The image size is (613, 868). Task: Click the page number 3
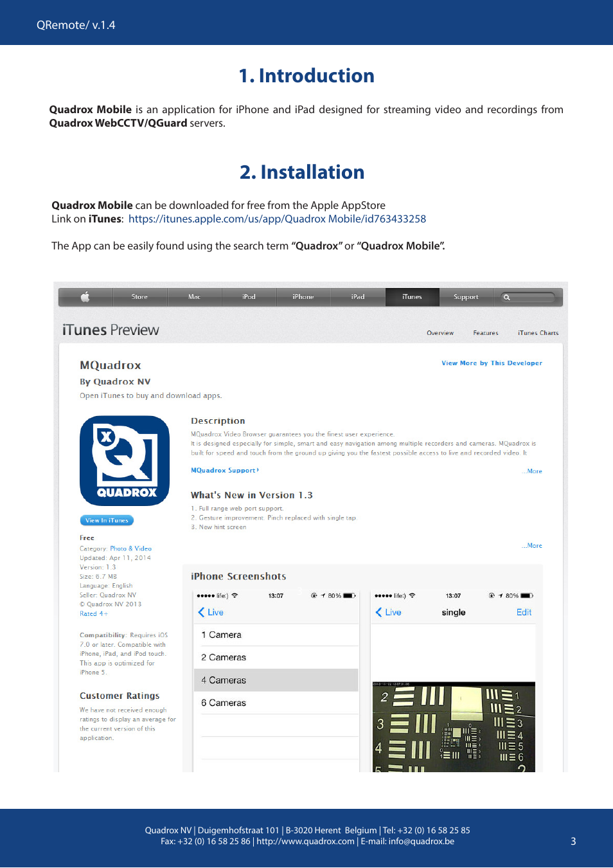point(573,841)
